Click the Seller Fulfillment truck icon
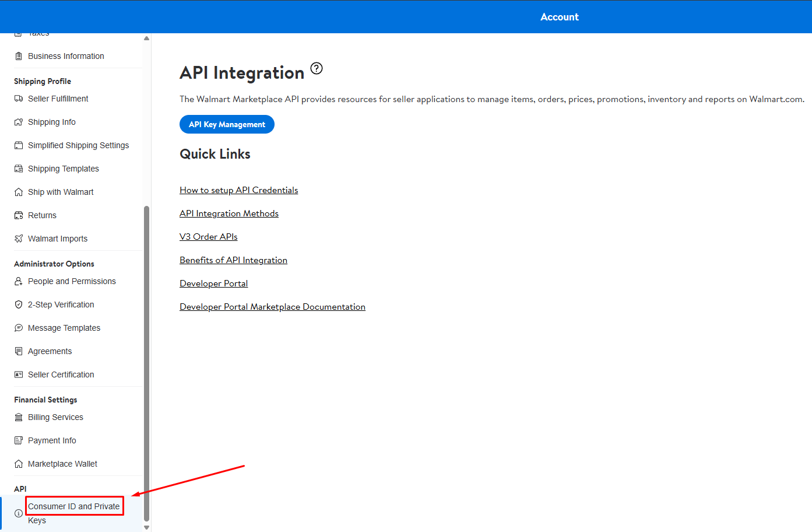This screenshot has height=532, width=812. pos(19,99)
